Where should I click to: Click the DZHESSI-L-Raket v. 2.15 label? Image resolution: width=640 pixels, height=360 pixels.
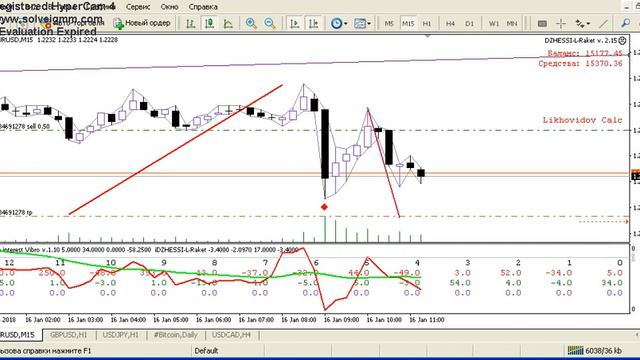pyautogui.click(x=580, y=40)
